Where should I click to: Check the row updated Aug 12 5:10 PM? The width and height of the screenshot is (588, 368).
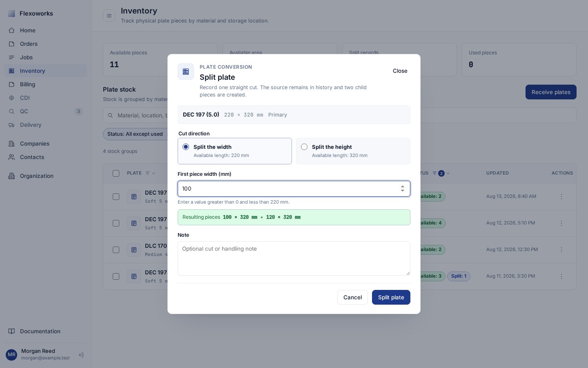coord(116,223)
